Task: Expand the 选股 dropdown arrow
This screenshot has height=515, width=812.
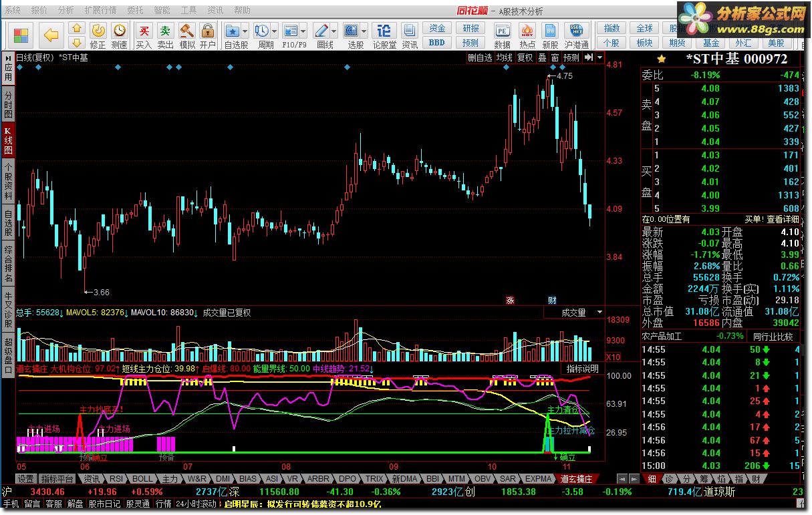Action: tap(365, 31)
